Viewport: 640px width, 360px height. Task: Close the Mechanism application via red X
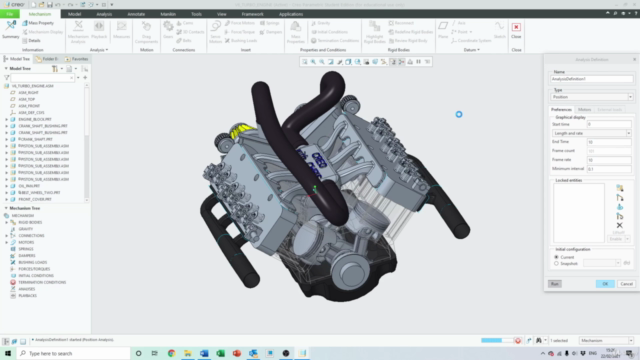pos(516,27)
